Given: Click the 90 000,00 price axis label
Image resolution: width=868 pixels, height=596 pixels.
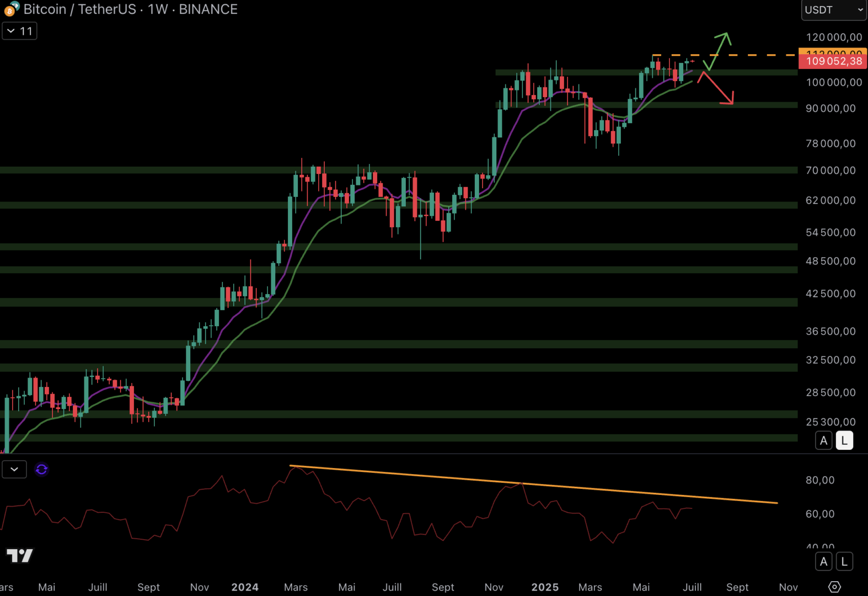Looking at the screenshot, I should 831,108.
